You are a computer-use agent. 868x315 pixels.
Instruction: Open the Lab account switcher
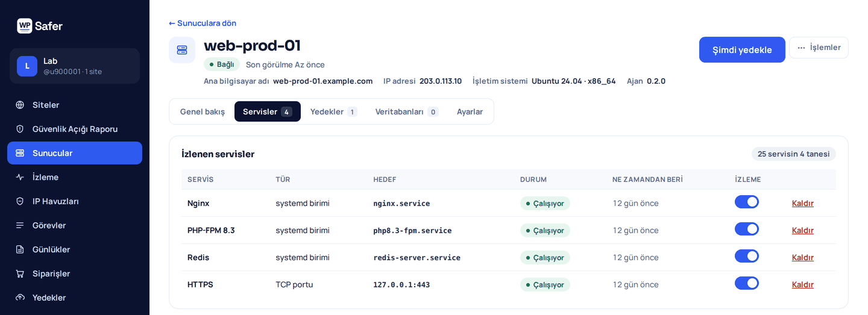[x=75, y=66]
